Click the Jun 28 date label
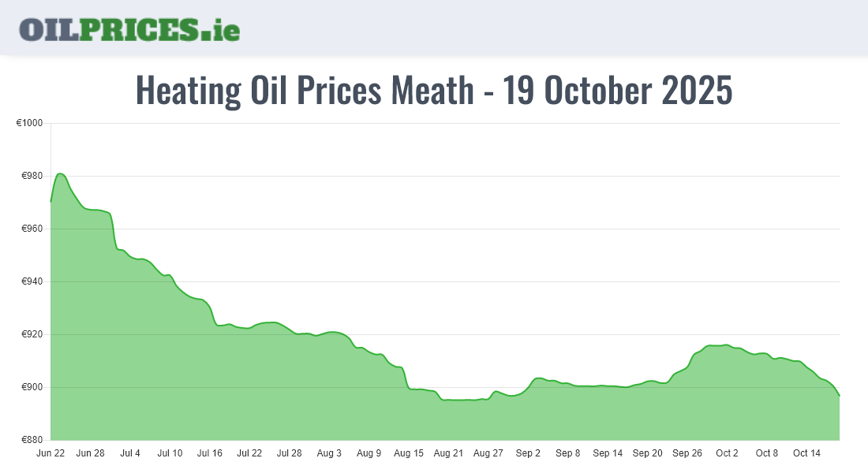Screen dimensions: 868x473 tap(91, 453)
